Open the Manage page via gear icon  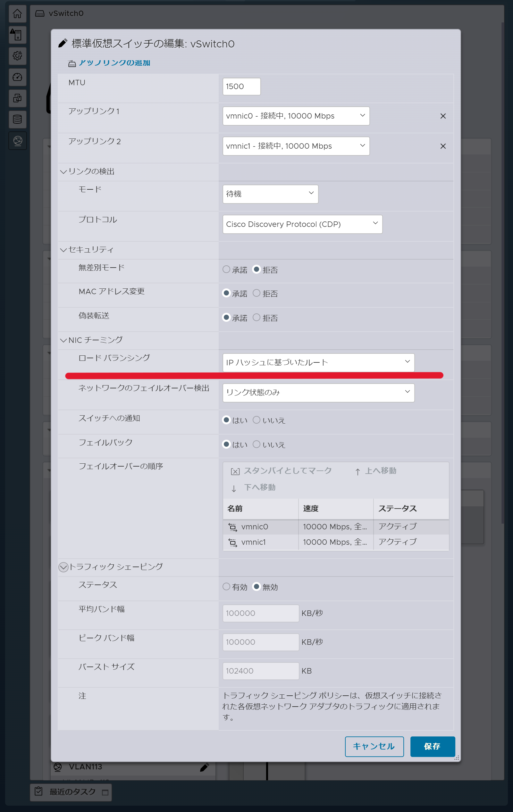18,56
